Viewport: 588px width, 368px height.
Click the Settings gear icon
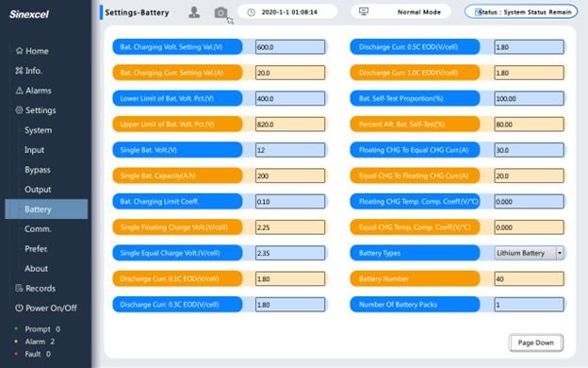pos(19,110)
